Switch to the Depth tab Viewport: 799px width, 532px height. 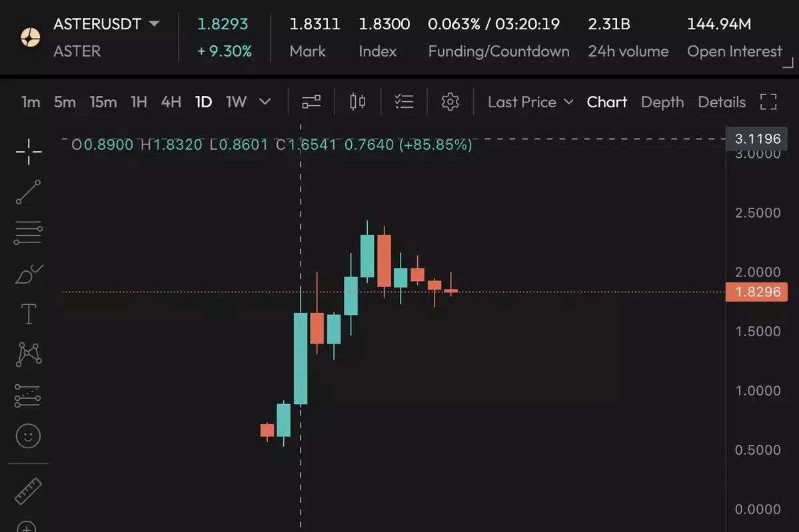(662, 102)
